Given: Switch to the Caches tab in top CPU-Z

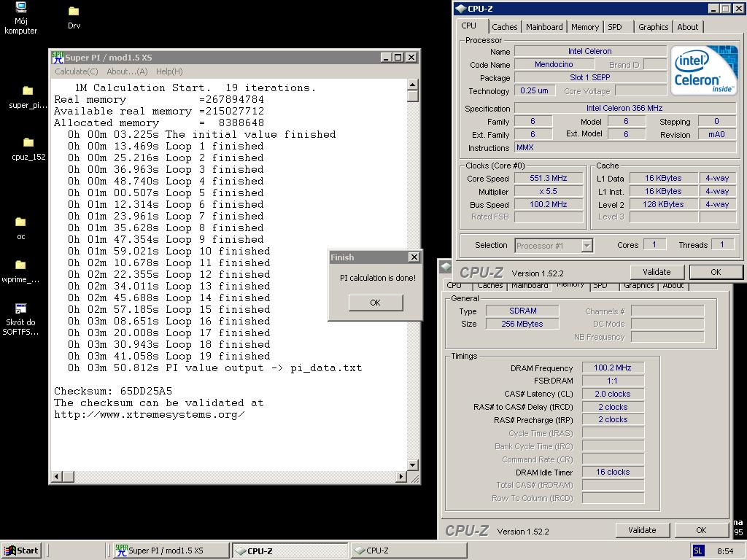Looking at the screenshot, I should click(x=505, y=27).
